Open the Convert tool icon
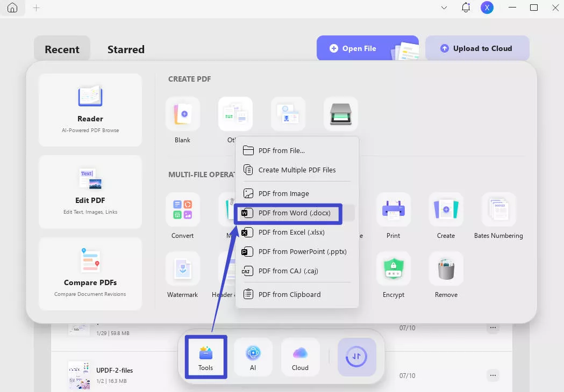This screenshot has width=564, height=392. point(183,210)
